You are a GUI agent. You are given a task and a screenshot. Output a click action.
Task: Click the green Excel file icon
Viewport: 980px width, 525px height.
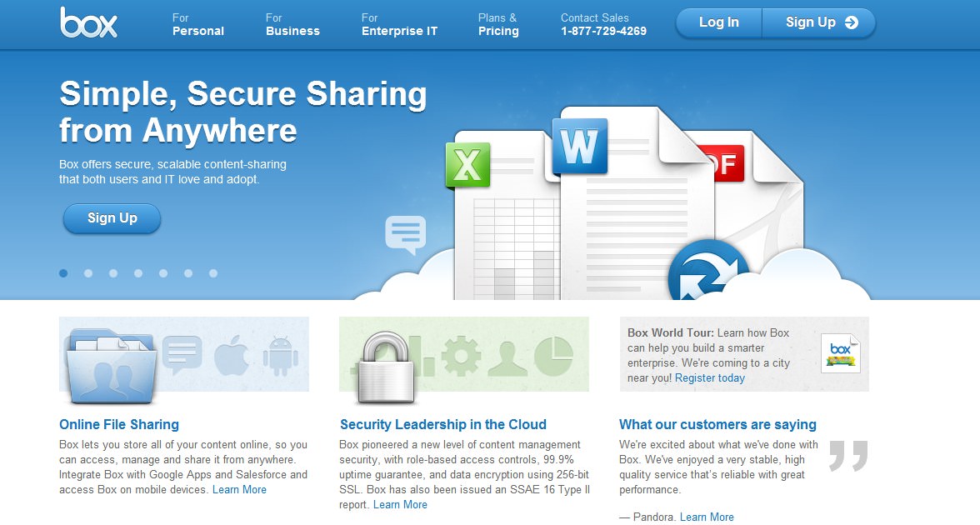[x=467, y=163]
